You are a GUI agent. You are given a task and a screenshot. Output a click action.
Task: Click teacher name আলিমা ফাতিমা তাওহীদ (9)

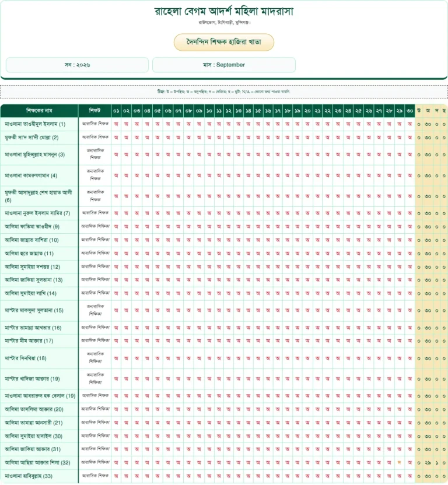[x=32, y=226]
